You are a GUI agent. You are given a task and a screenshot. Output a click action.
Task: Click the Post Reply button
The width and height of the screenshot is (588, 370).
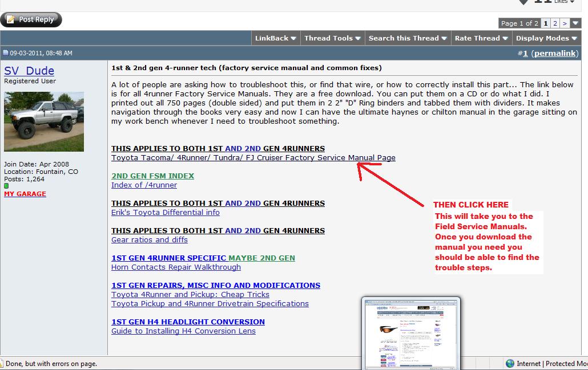[x=31, y=19]
